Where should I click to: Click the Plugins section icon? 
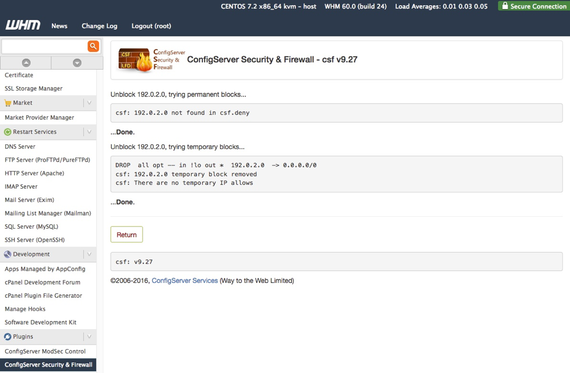coord(8,337)
